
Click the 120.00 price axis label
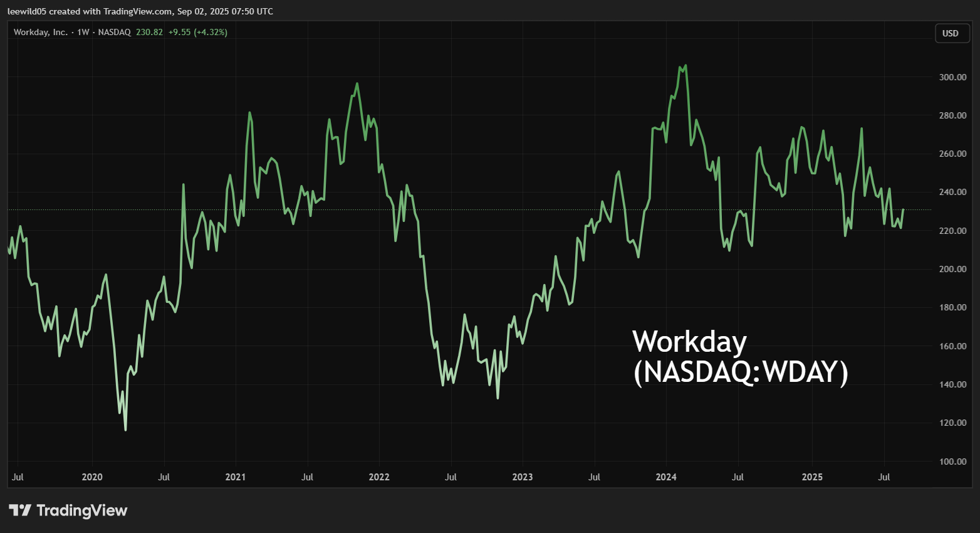[x=952, y=423]
